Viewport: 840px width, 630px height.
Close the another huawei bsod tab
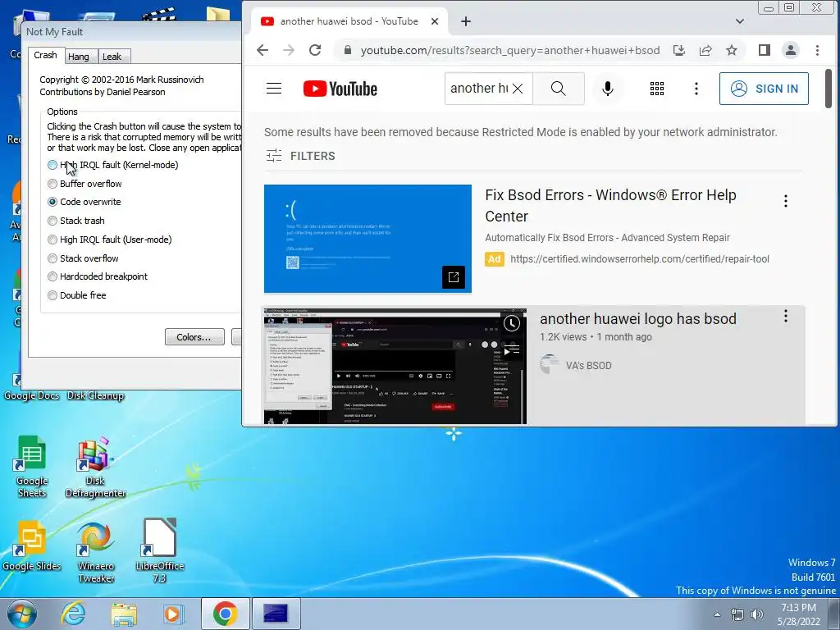(435, 21)
